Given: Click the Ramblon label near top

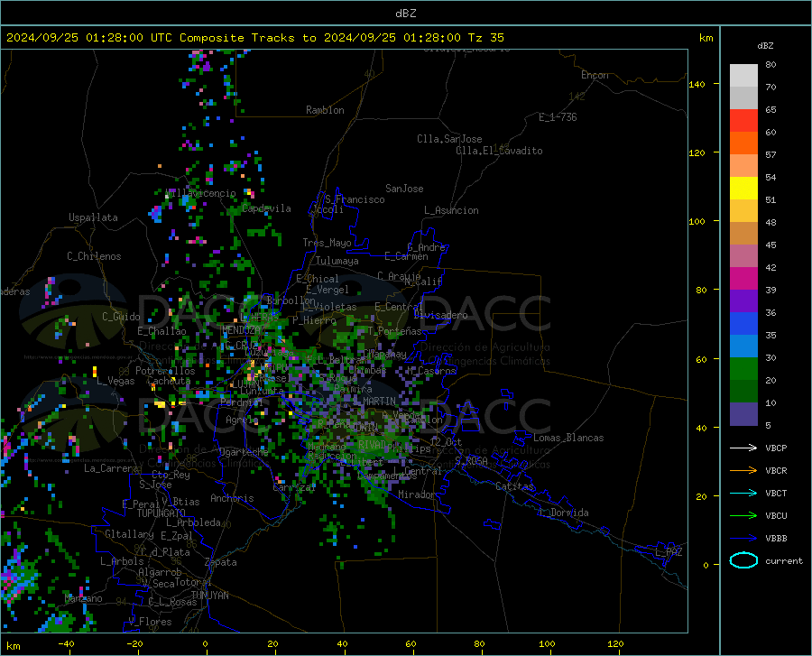Looking at the screenshot, I should [x=325, y=110].
